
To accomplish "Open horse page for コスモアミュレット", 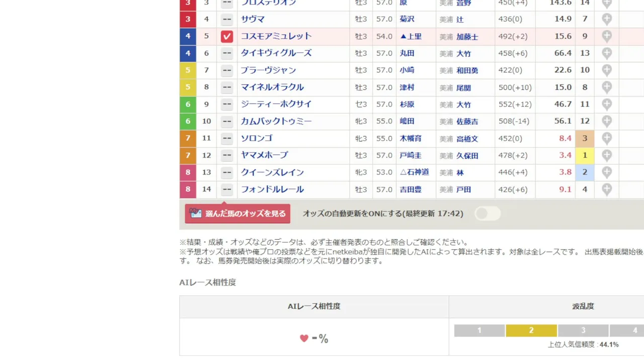I will pos(276,36).
